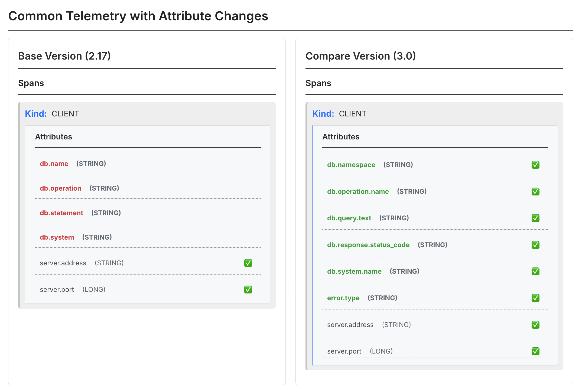Image resolution: width=579 pixels, height=392 pixels.
Task: Click server.port checkmark in Compare Version
Action: coord(535,351)
